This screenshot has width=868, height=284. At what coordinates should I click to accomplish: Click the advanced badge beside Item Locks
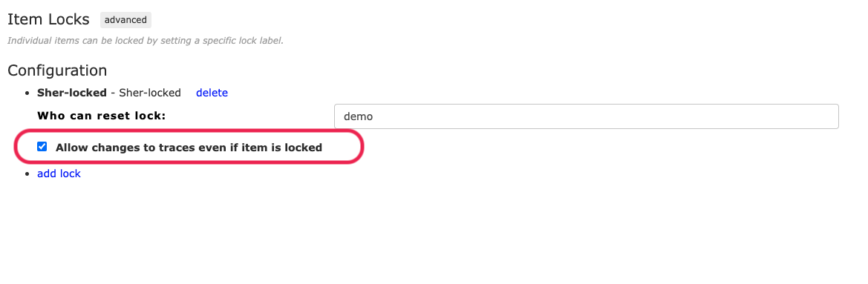coord(125,20)
